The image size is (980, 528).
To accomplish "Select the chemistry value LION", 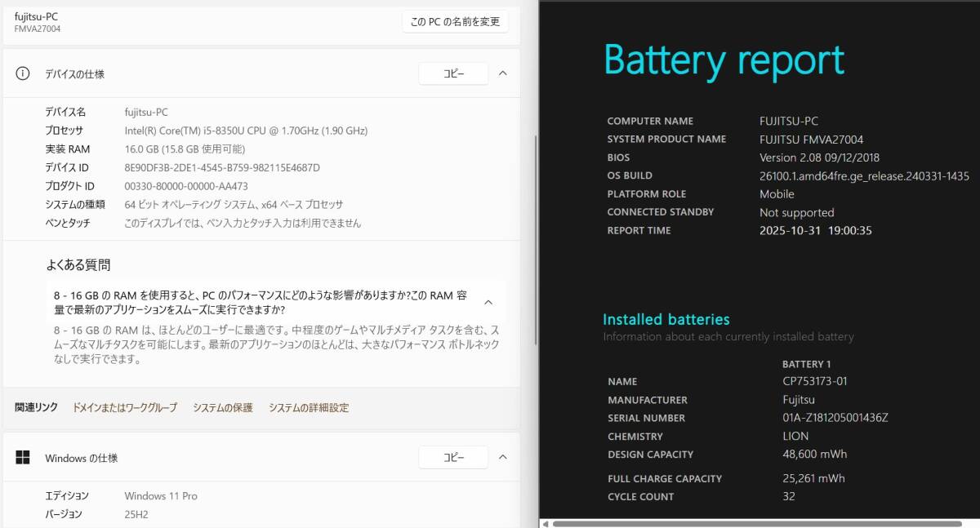I will tap(795, 437).
